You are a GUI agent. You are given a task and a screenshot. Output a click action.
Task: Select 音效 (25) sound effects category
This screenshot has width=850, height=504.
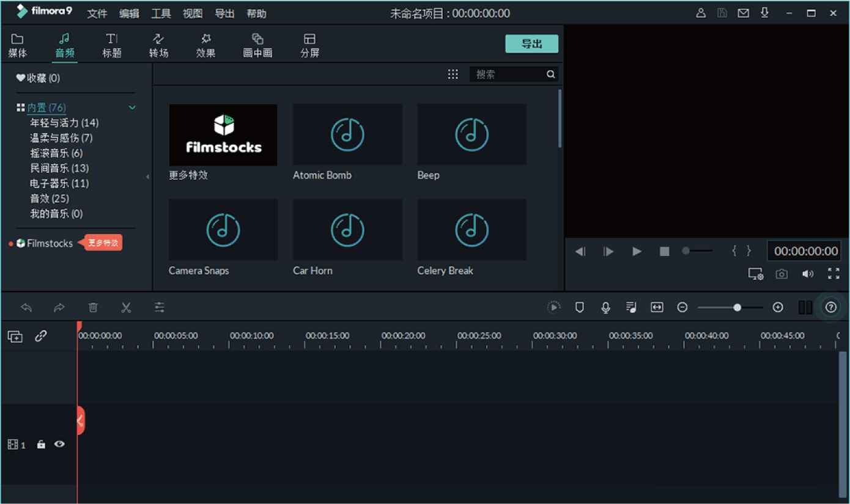click(50, 199)
